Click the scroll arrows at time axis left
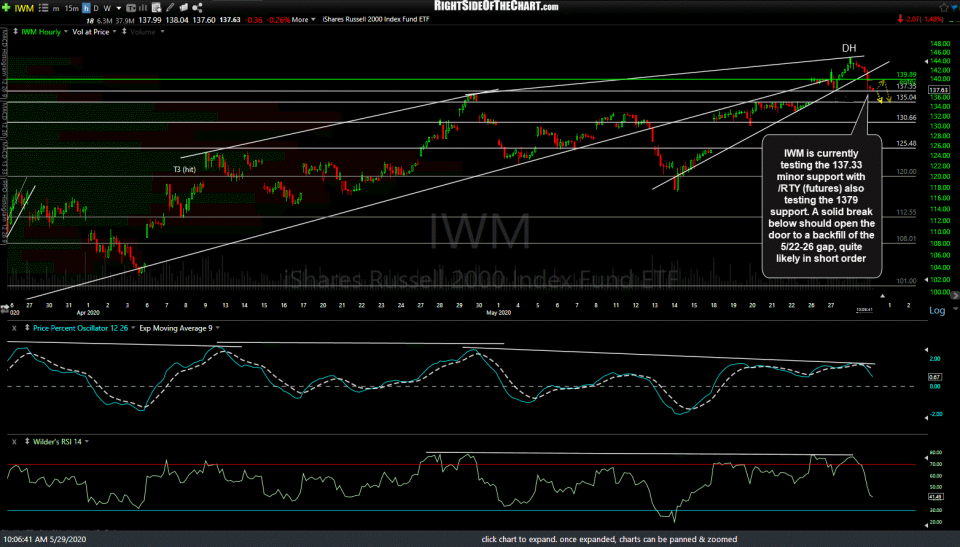 4,308
